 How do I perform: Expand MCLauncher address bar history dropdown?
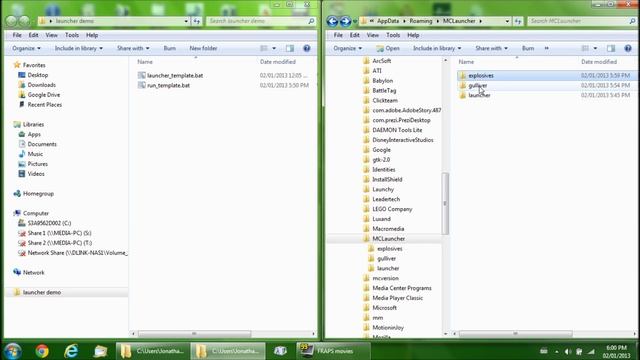(x=507, y=21)
